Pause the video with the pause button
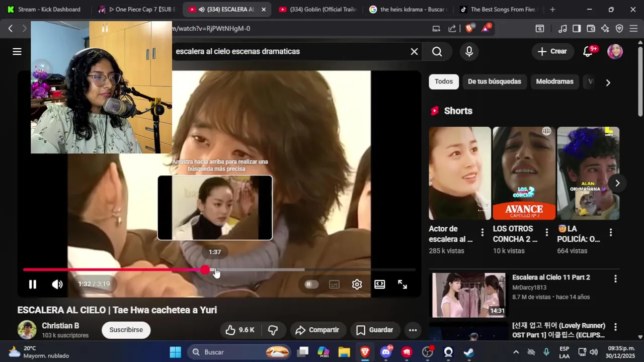644x362 pixels. click(x=32, y=285)
